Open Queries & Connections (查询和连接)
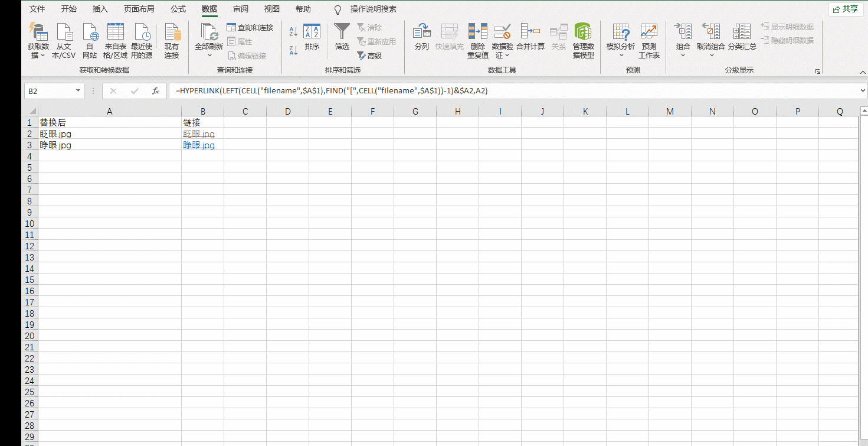The height and width of the screenshot is (446, 868). (250, 28)
